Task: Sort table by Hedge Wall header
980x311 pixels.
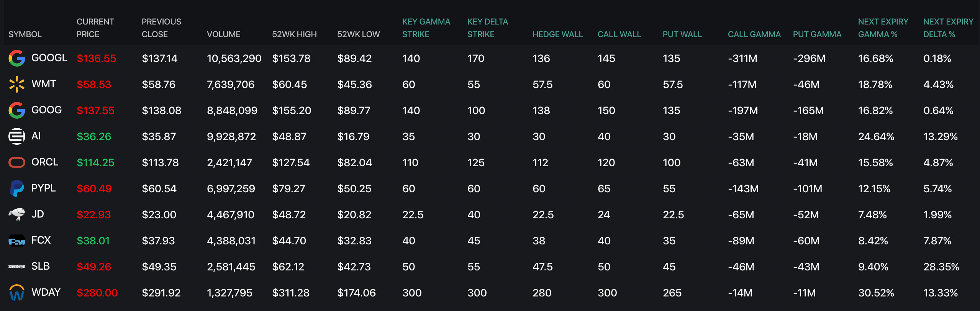Action: (557, 34)
